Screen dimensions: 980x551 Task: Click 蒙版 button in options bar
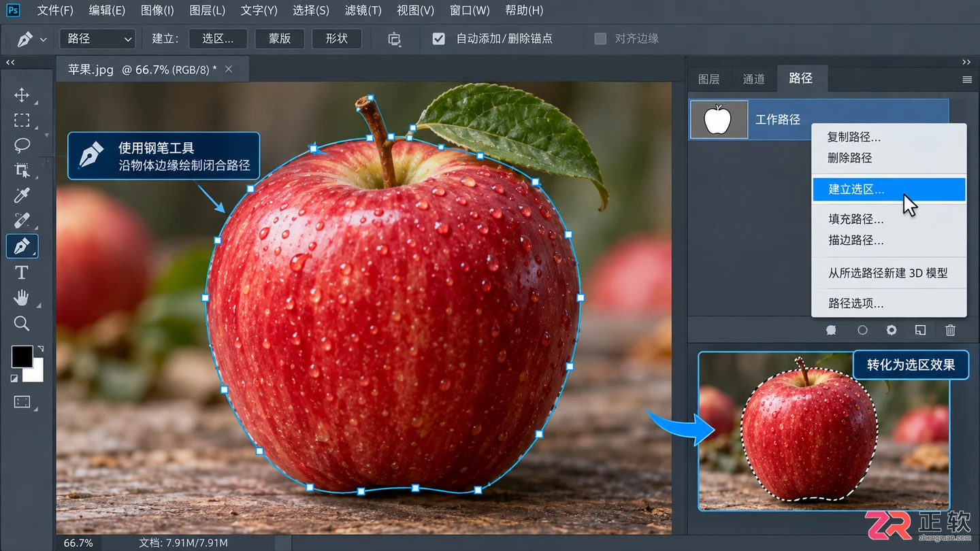(x=280, y=39)
